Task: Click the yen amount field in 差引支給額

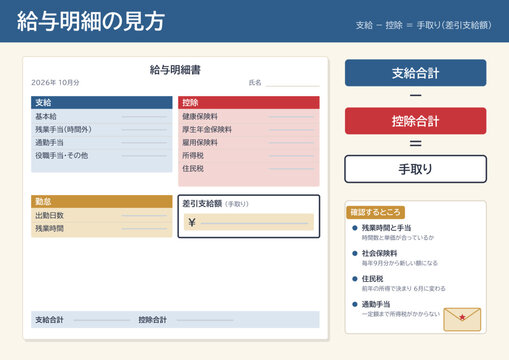Action: 249,222
